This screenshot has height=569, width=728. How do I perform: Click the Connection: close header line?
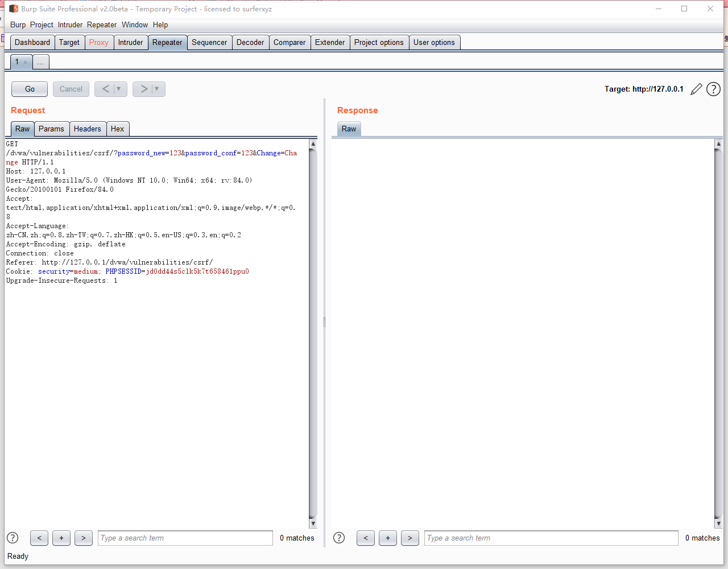pyautogui.click(x=40, y=253)
